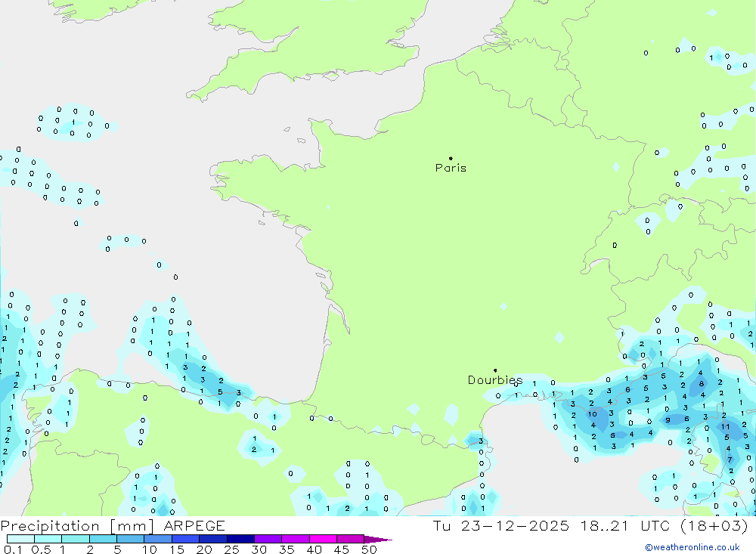The width and height of the screenshot is (756, 554).
Task: Click the 10–15 mm blue legend swatch
Action: click(158, 539)
